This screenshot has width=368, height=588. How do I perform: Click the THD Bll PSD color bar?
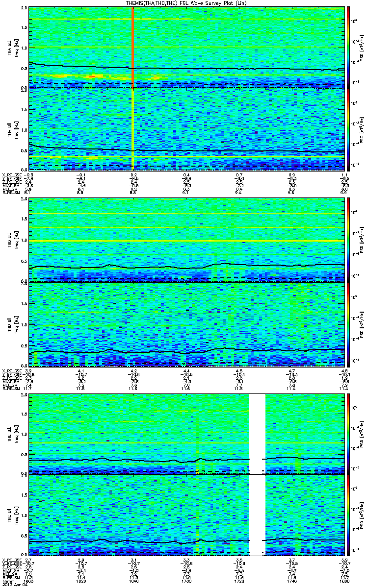tap(349, 323)
